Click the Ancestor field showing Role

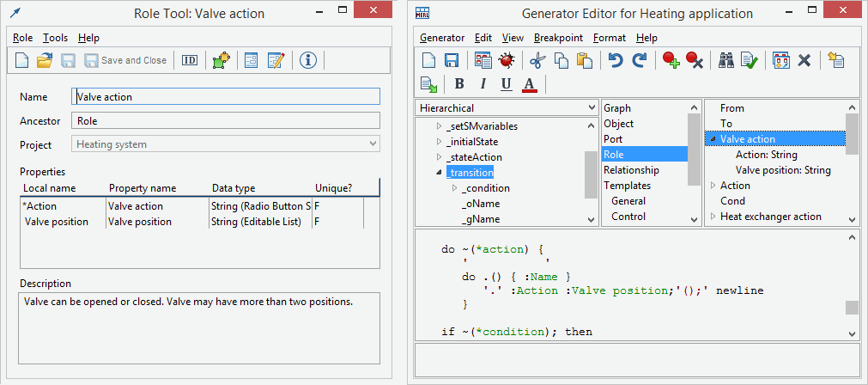click(226, 120)
